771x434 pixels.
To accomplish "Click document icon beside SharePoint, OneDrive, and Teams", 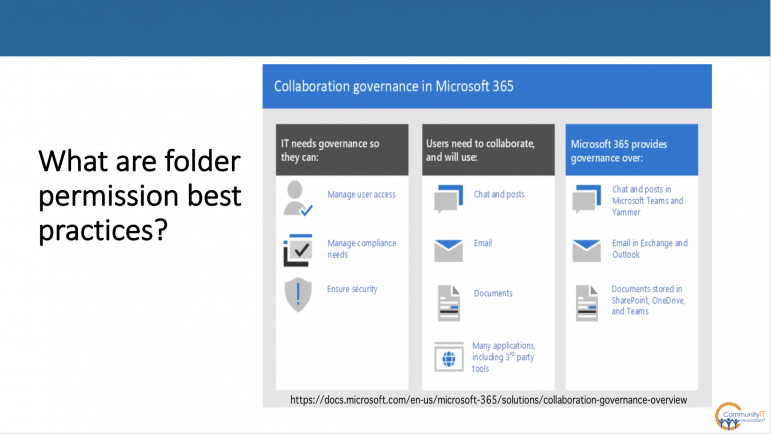I will [587, 303].
